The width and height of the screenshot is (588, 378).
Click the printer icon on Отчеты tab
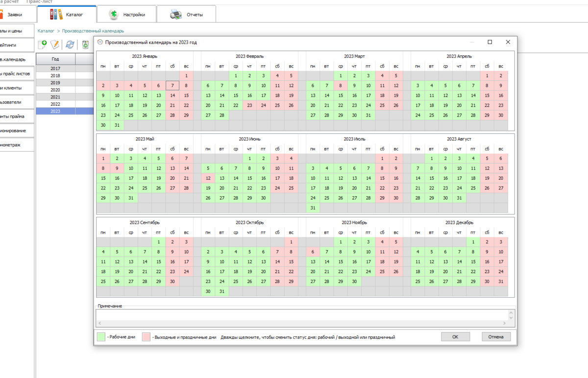coord(176,15)
